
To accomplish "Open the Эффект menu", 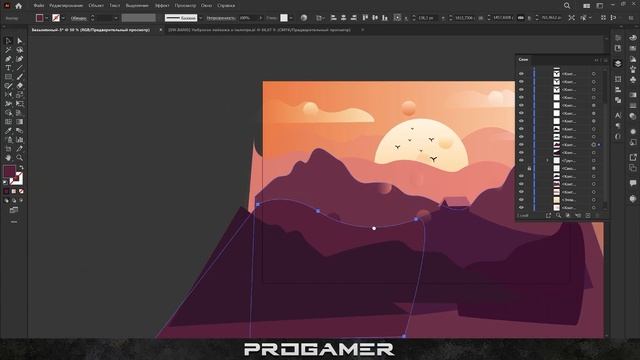I will 162,6.
